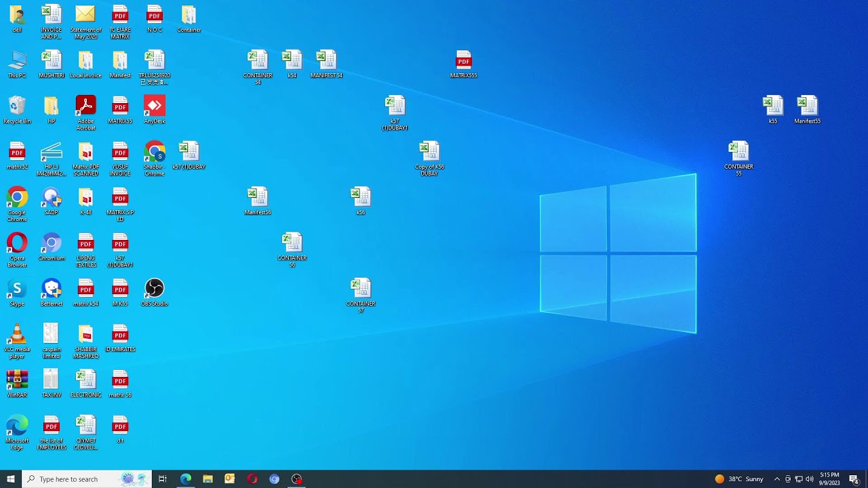Select the list of EMPLOYEES PDF
This screenshot has width=868, height=488.
click(52, 432)
